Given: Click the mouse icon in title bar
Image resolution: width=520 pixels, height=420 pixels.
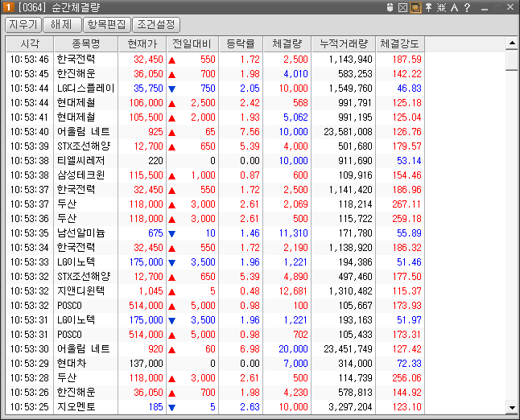Looking at the screenshot, I should [390, 7].
